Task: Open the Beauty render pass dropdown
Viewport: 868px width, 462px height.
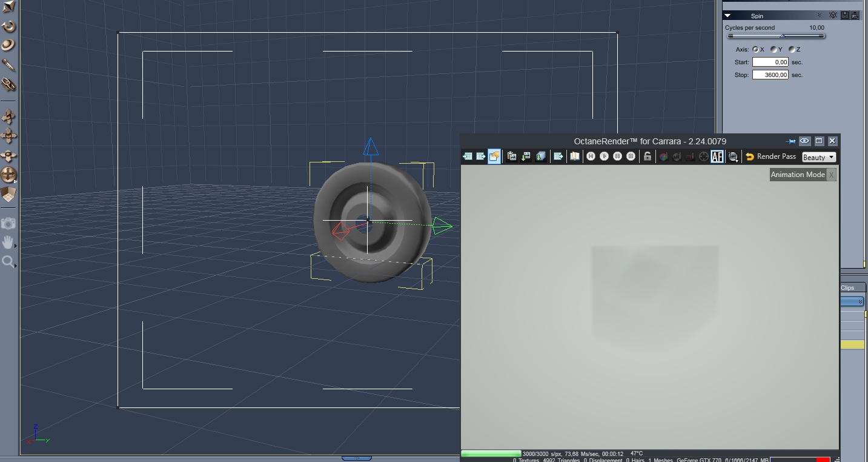Action: click(x=819, y=157)
